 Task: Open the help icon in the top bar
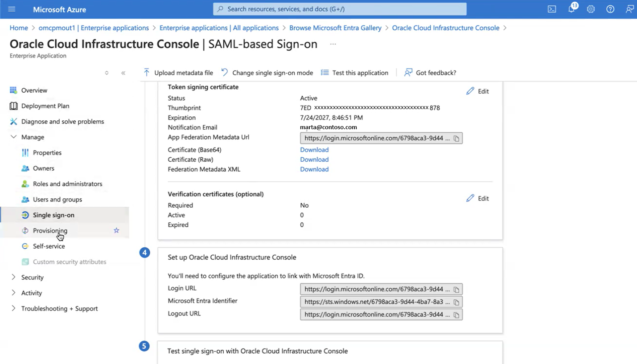pyautogui.click(x=610, y=9)
